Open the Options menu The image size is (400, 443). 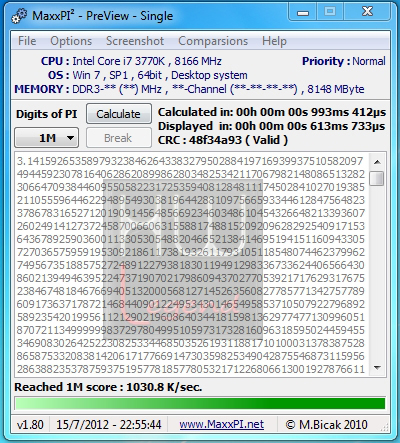tap(71, 41)
